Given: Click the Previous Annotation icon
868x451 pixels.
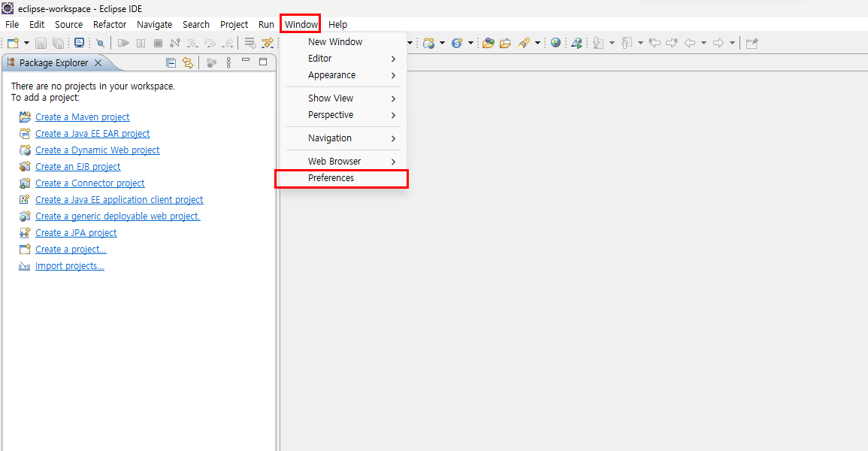Looking at the screenshot, I should (627, 43).
